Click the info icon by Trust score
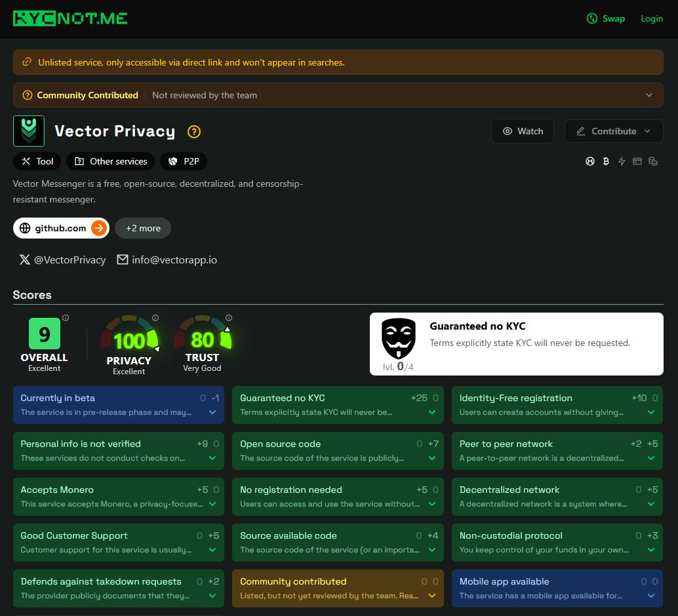678x616 pixels. click(229, 318)
